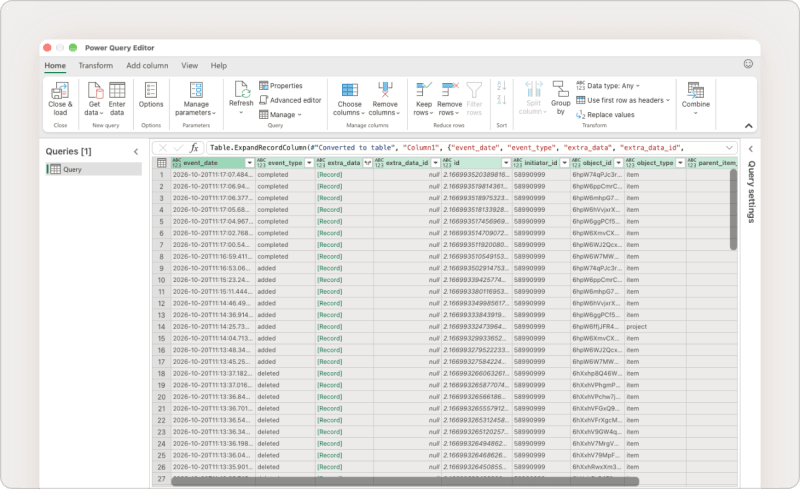Image resolution: width=800 pixels, height=489 pixels.
Task: Collapse the Queries pane
Action: (136, 152)
